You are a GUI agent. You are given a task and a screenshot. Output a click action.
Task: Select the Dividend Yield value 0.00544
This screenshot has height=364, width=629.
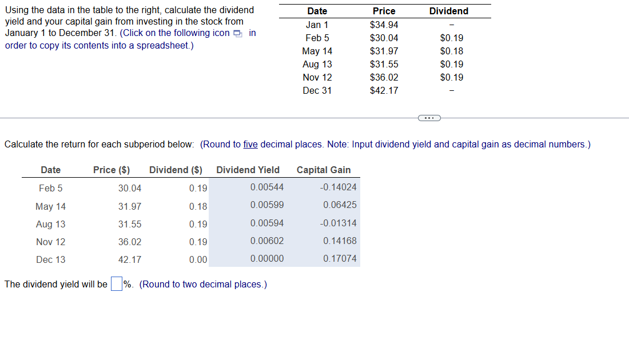[267, 187]
